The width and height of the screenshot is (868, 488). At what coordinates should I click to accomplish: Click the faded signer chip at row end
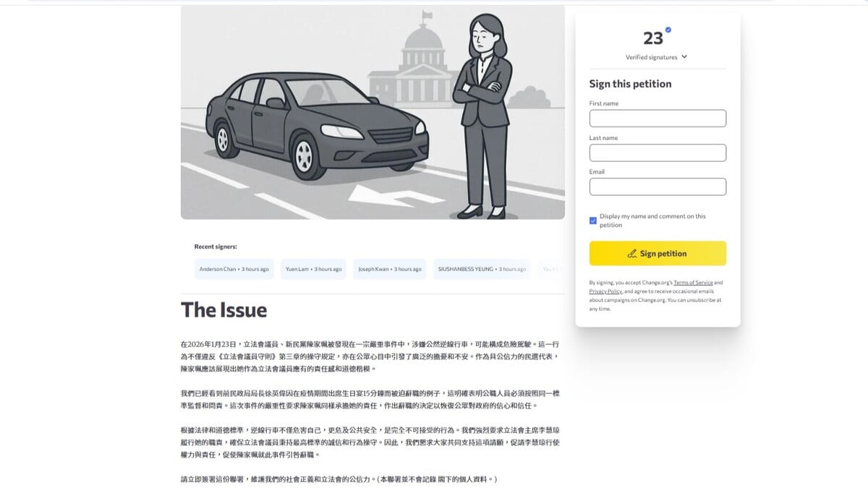point(551,269)
